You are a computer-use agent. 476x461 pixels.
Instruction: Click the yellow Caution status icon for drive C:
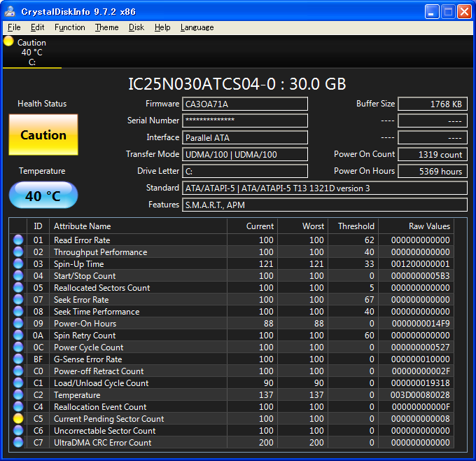click(8, 41)
